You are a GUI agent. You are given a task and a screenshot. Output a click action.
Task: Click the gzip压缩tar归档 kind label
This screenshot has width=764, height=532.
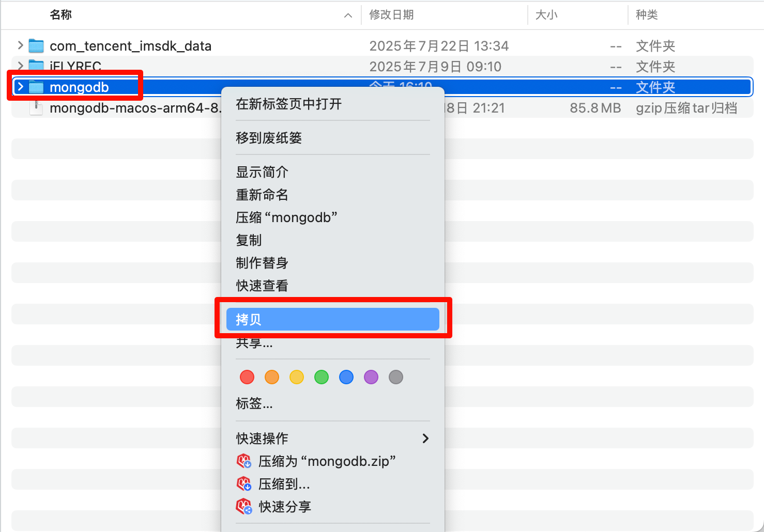pyautogui.click(x=686, y=108)
